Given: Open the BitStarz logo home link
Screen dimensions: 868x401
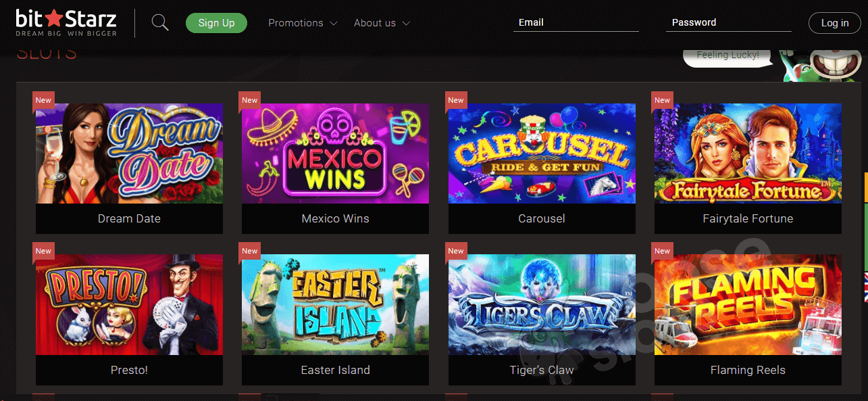Looking at the screenshot, I should 66,23.
